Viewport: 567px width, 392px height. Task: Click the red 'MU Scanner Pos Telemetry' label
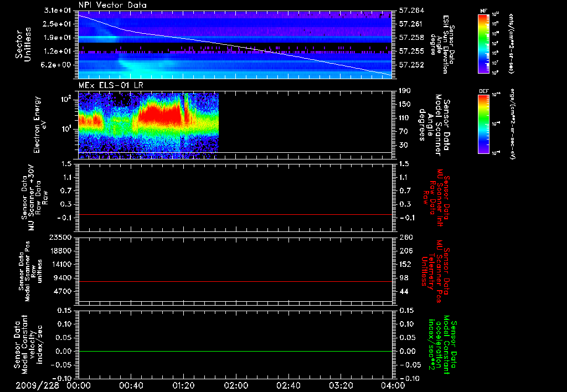click(x=435, y=271)
